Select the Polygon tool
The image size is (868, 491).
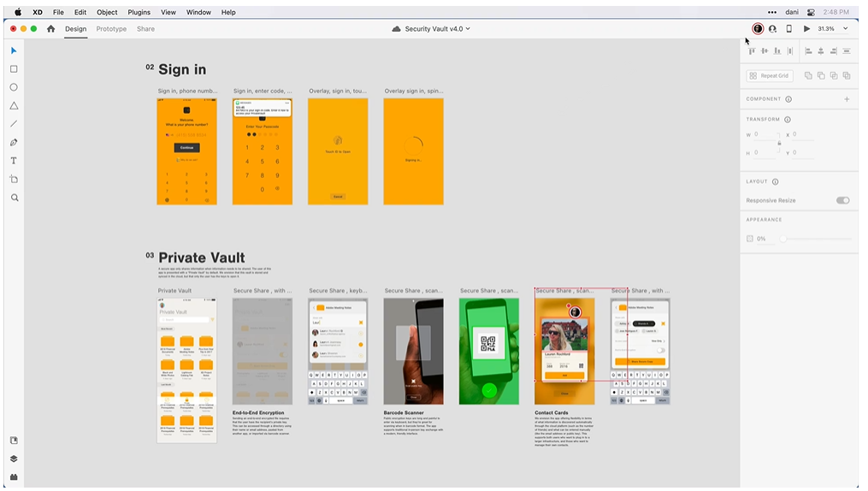click(14, 106)
